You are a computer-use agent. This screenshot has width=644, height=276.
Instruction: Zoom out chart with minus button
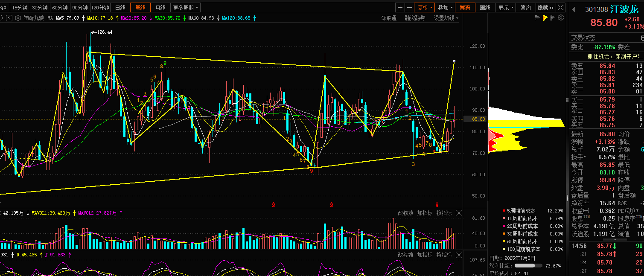tap(410, 8)
